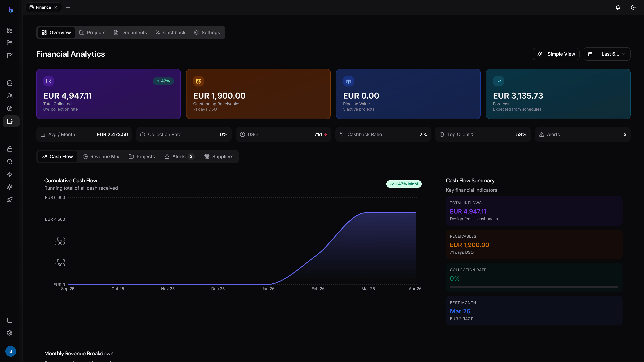The image size is (644, 362).
Task: Expand the Last 6... date range dropdown
Action: (x=607, y=54)
